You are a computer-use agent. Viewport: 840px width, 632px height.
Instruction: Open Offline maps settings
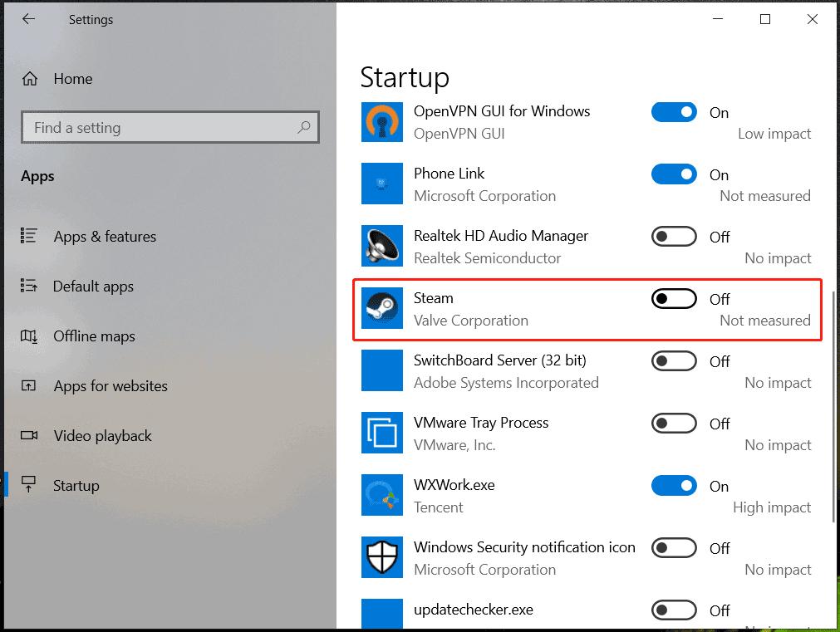pos(94,336)
